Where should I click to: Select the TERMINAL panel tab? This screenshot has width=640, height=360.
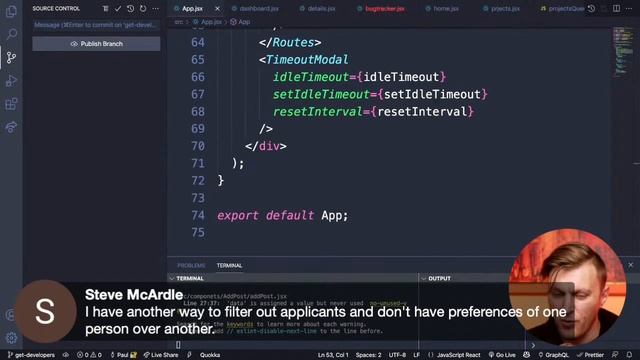point(229,265)
